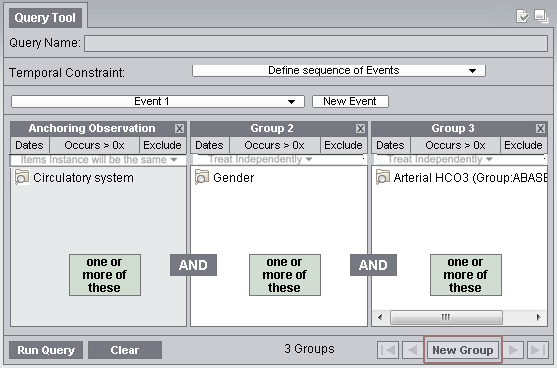Image resolution: width=557 pixels, height=368 pixels.
Task: Click the Run Query button
Action: 46,350
